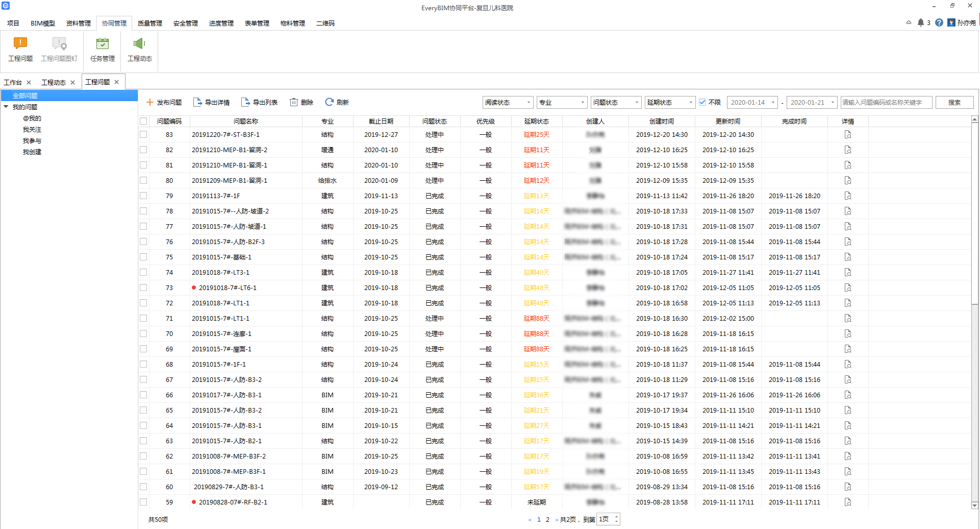Close the 工程问题 tab
980x529 pixels.
pyautogui.click(x=117, y=82)
